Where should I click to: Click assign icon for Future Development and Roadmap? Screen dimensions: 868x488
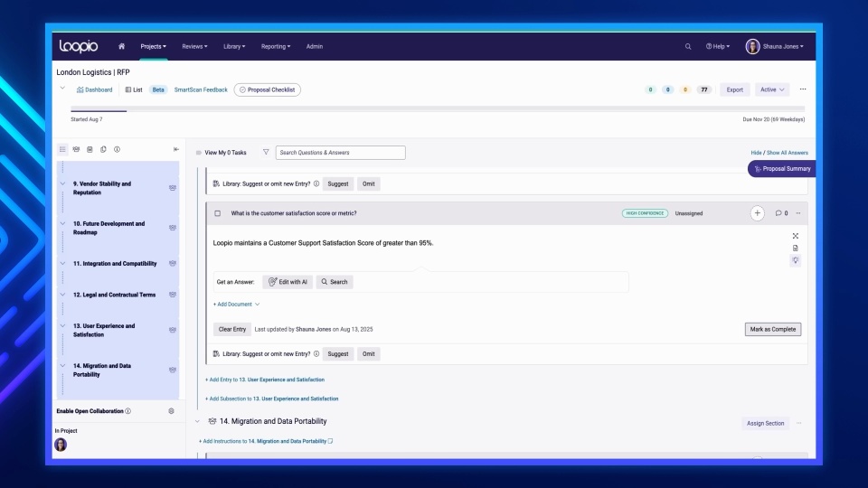(173, 228)
